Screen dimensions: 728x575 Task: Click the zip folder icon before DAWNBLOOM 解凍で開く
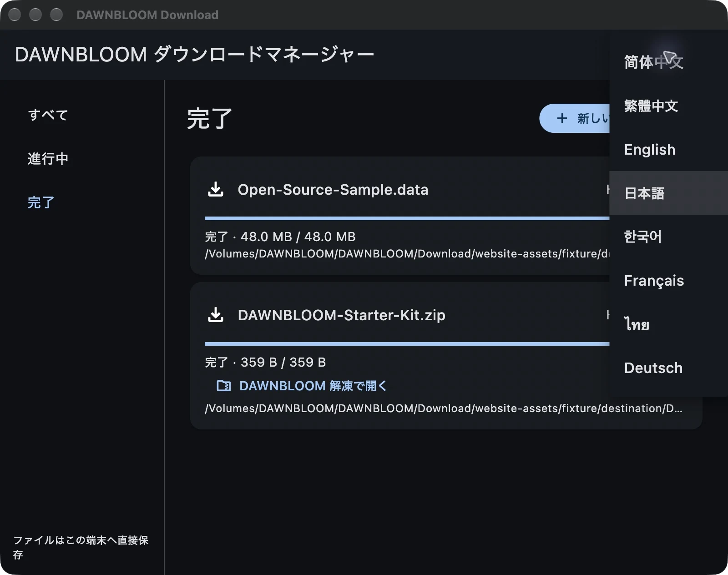[x=223, y=386]
